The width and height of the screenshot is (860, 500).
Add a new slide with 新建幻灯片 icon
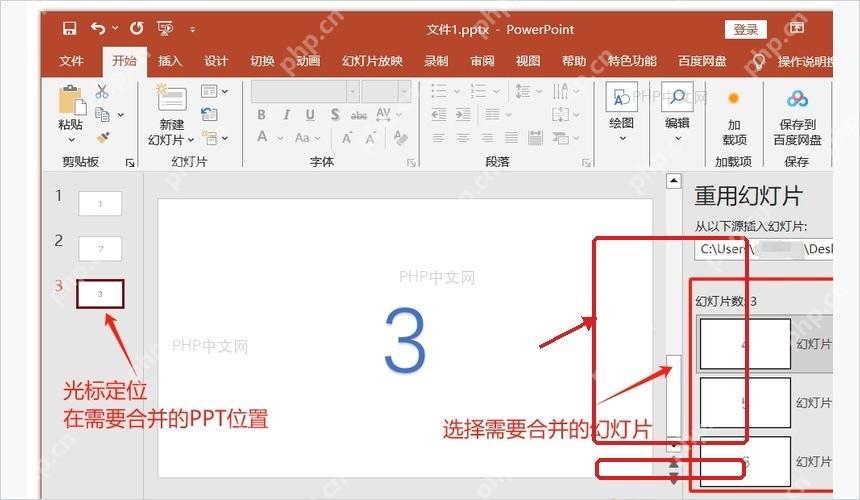click(x=172, y=98)
